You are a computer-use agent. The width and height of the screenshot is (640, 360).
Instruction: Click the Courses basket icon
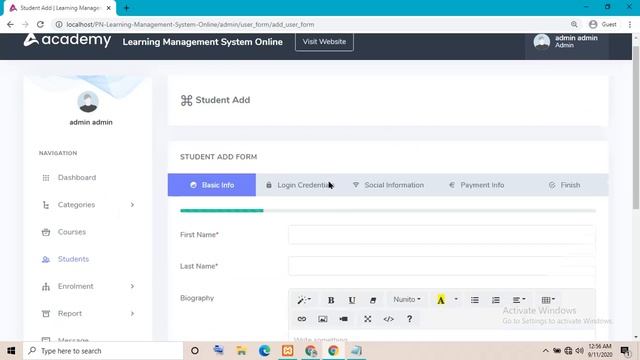point(46,232)
